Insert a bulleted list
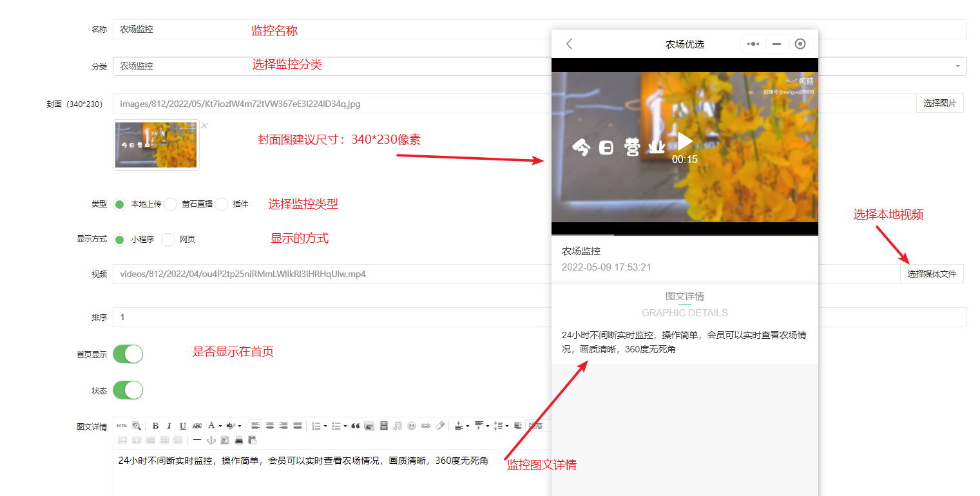This screenshot has height=496, width=980. coord(336,426)
